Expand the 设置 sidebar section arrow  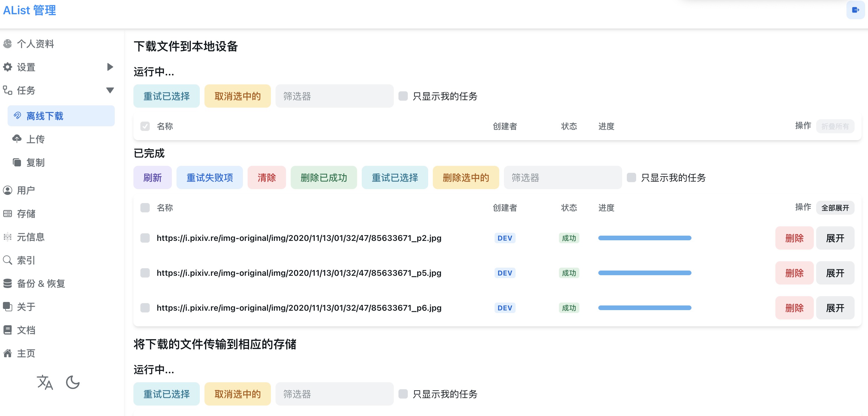point(110,67)
